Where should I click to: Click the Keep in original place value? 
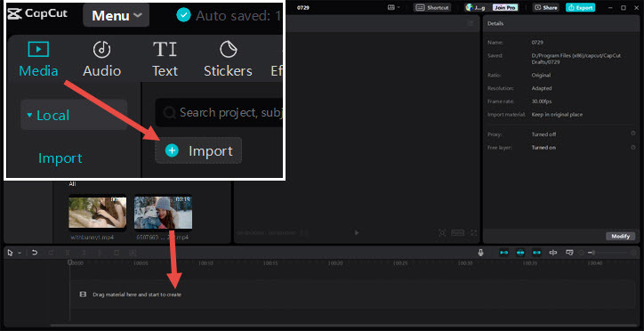pyautogui.click(x=557, y=115)
